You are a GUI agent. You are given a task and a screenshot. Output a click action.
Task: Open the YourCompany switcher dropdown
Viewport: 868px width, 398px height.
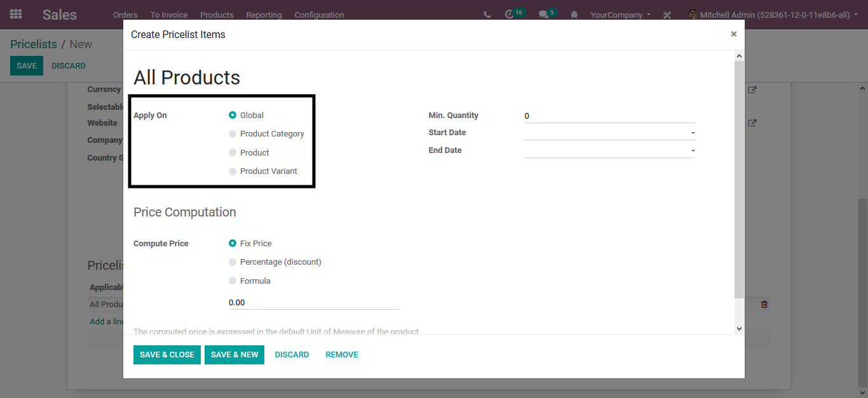tap(620, 15)
